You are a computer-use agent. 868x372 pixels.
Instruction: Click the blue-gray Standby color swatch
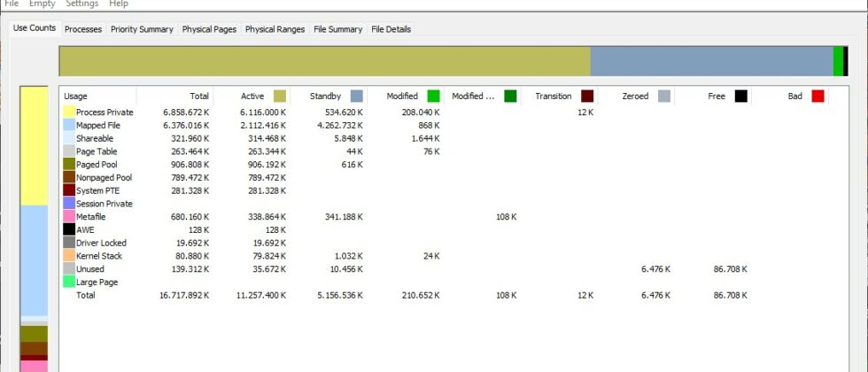pos(356,97)
